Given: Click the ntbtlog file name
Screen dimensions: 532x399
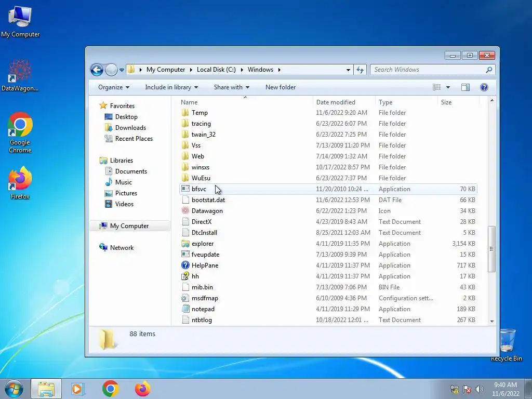Looking at the screenshot, I should tap(202, 320).
